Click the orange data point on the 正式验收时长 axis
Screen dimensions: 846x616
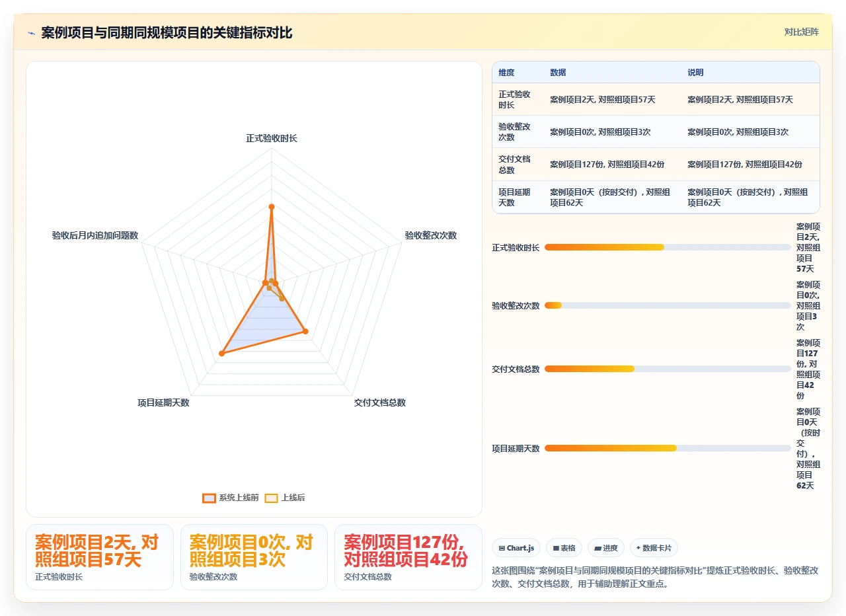point(272,207)
